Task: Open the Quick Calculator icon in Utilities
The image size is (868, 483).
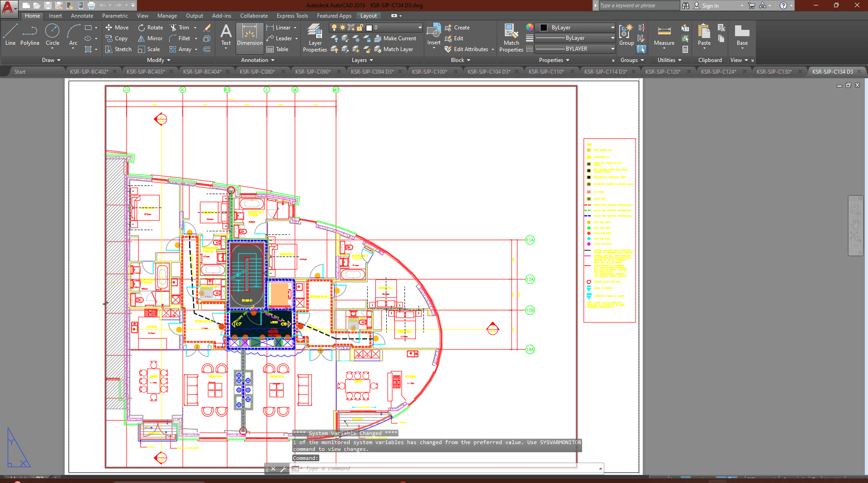Action: point(685,49)
